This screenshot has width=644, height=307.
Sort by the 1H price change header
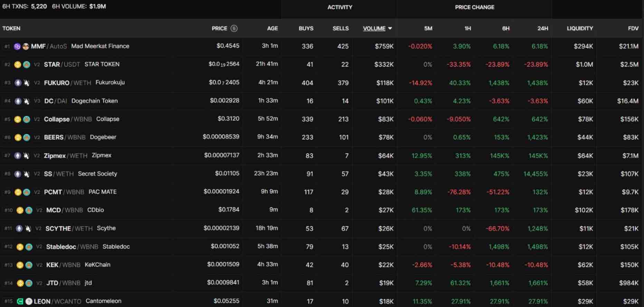tap(467, 28)
